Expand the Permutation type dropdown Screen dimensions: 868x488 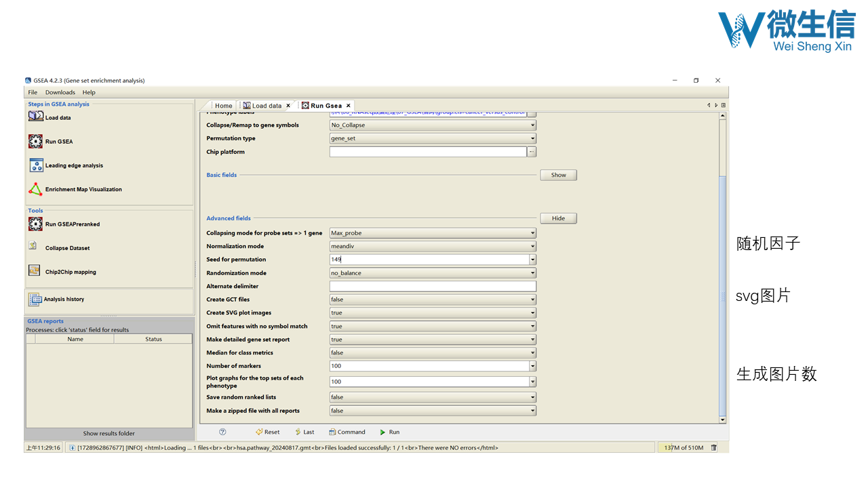click(x=433, y=138)
